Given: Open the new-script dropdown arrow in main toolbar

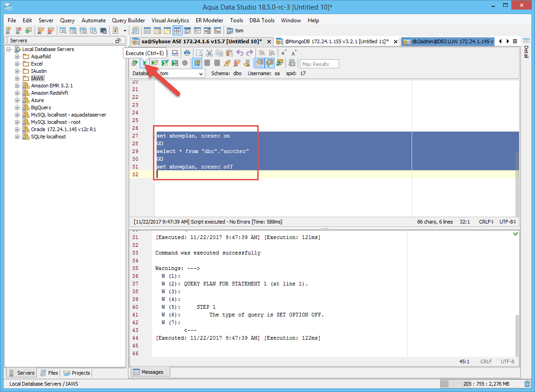Looking at the screenshot, I should coord(125,31).
